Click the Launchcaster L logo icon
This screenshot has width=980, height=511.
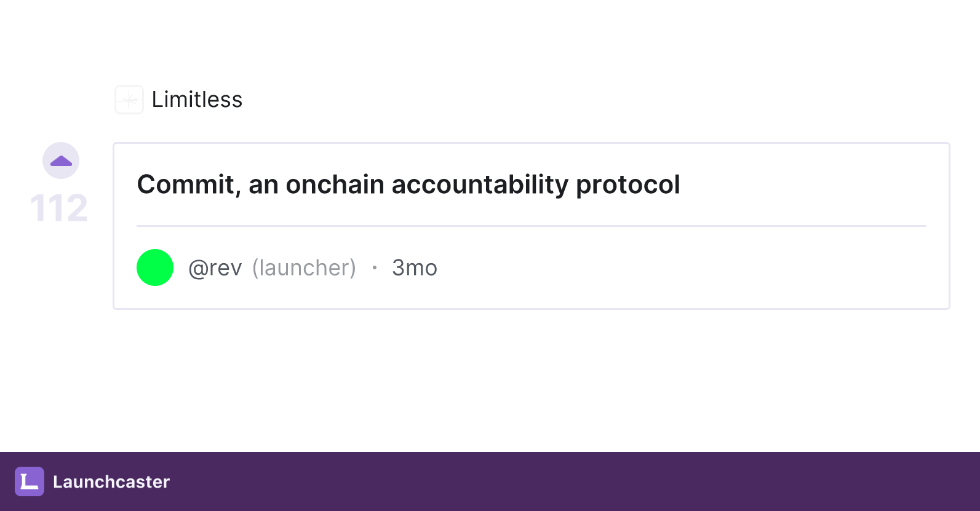click(x=30, y=481)
